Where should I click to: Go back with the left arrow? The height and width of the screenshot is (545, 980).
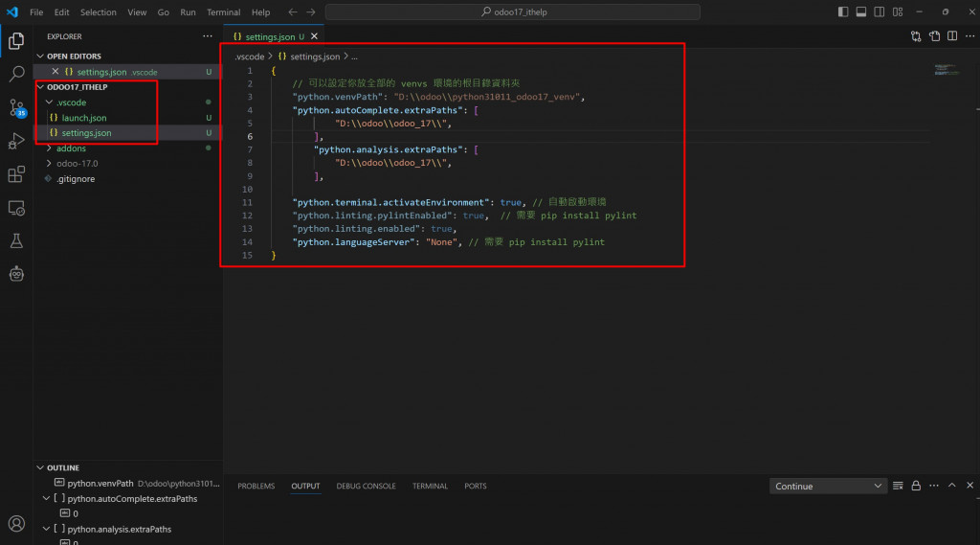point(293,11)
